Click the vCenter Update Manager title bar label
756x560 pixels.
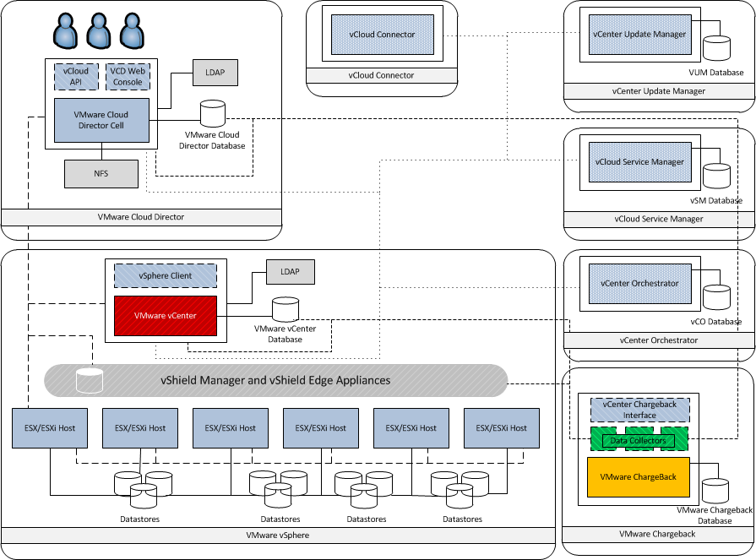pyautogui.click(x=659, y=91)
